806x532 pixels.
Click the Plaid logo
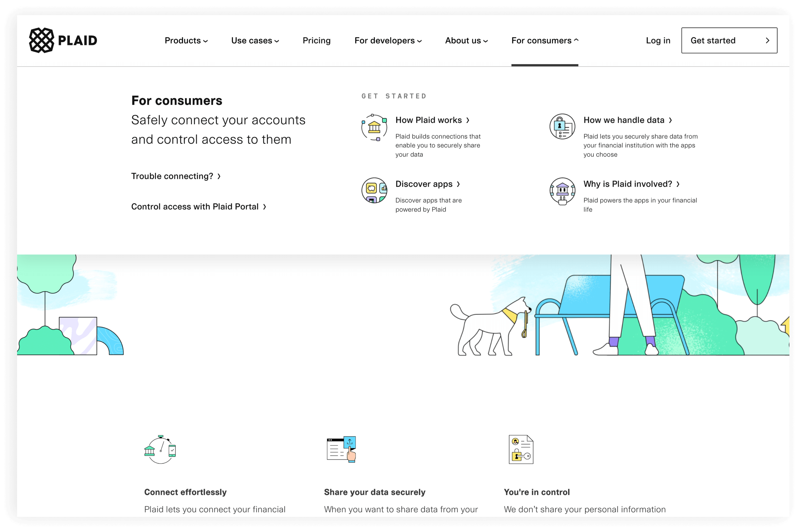[63, 40]
